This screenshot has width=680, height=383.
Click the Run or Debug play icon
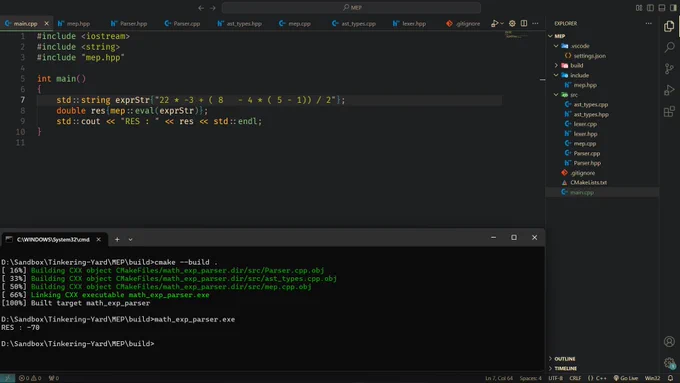coord(494,23)
